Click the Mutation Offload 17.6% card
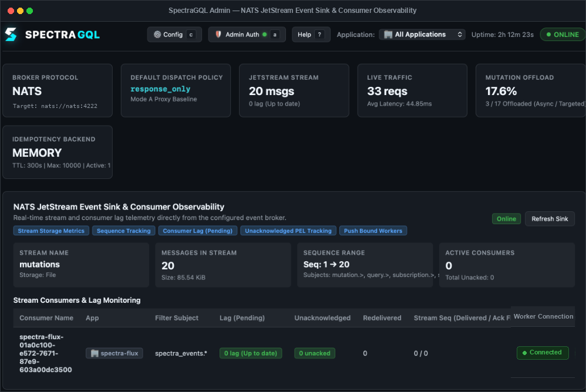 (531, 90)
